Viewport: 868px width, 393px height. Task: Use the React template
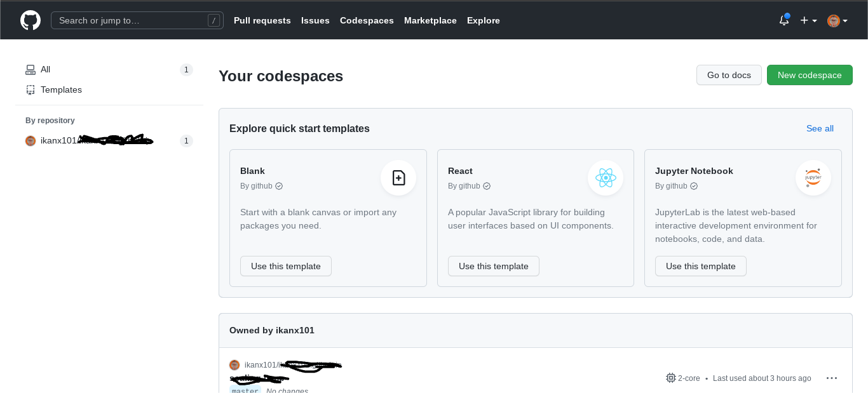tap(494, 266)
